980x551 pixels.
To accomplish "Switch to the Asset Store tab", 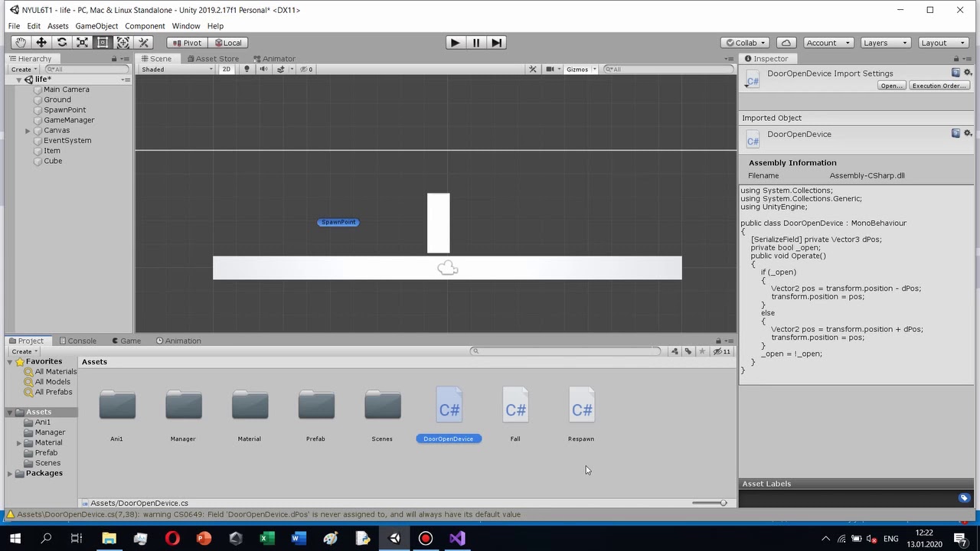I will click(212, 59).
